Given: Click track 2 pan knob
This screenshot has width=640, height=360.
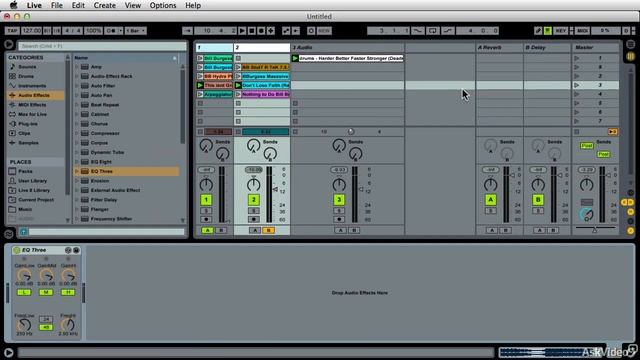Looking at the screenshot, I should point(253,184).
